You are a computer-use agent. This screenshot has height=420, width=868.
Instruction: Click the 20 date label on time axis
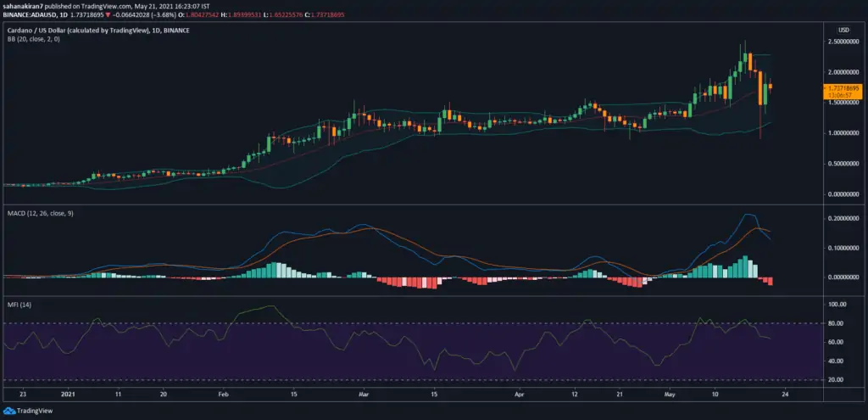[x=163, y=395]
